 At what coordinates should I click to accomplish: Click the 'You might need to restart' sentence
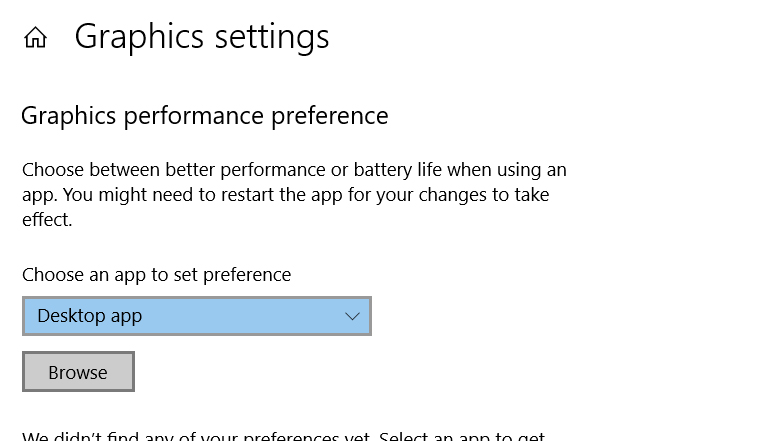(306, 195)
